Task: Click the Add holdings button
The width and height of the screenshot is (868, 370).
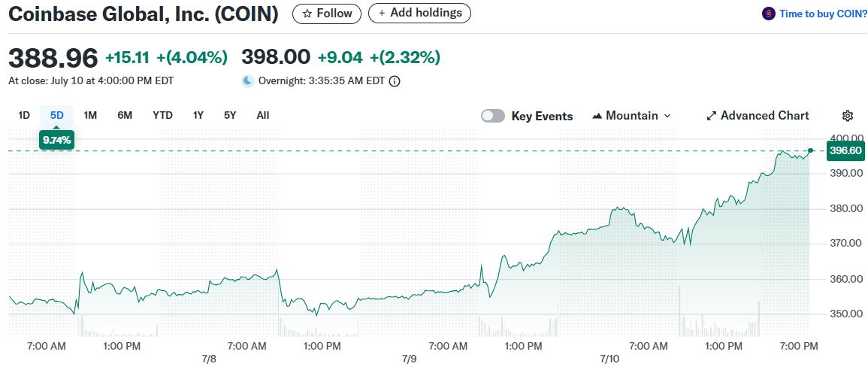Action: point(419,14)
